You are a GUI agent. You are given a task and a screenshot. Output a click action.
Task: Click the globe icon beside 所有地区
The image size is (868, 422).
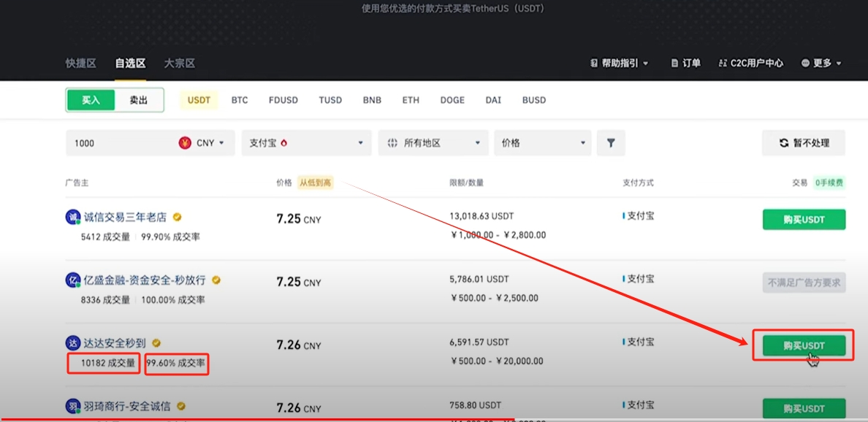pyautogui.click(x=392, y=142)
